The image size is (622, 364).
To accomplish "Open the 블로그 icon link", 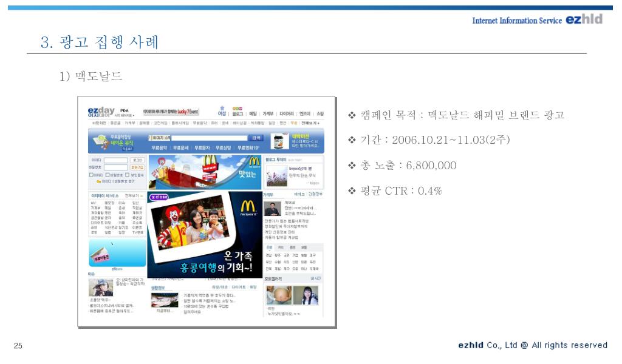I will [238, 109].
